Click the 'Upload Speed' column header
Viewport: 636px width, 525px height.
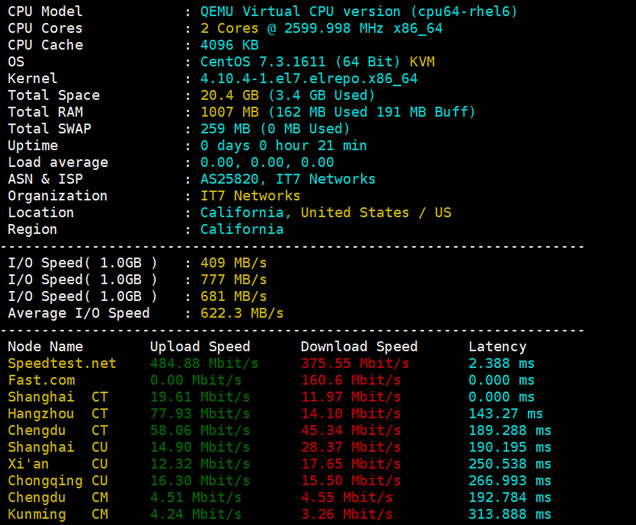(200, 346)
